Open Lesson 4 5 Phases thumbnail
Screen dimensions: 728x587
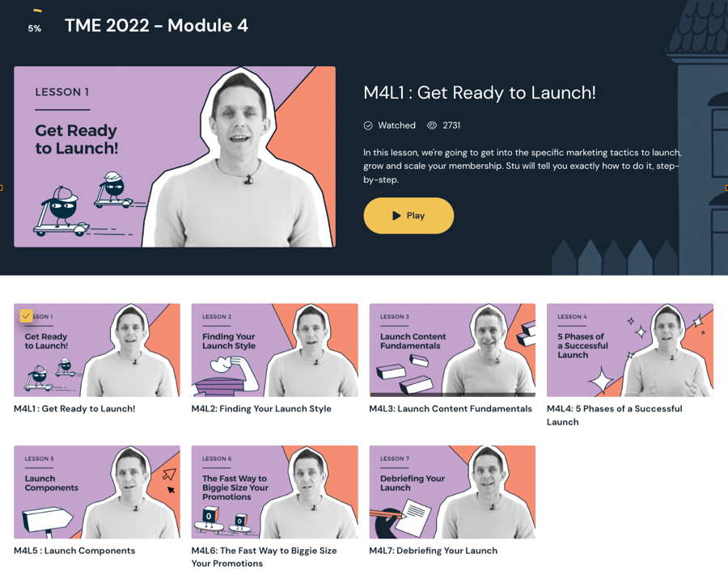pyautogui.click(x=630, y=350)
